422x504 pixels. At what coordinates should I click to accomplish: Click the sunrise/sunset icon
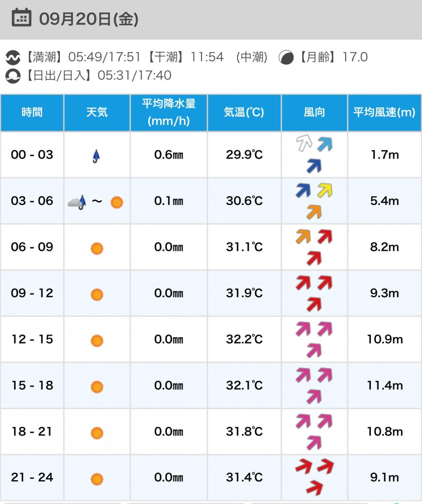coord(13,76)
